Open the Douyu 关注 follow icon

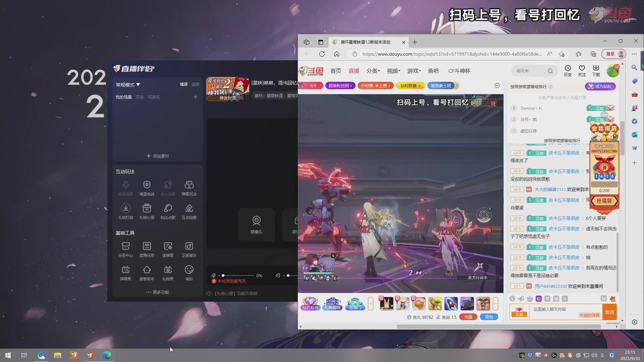[x=582, y=71]
